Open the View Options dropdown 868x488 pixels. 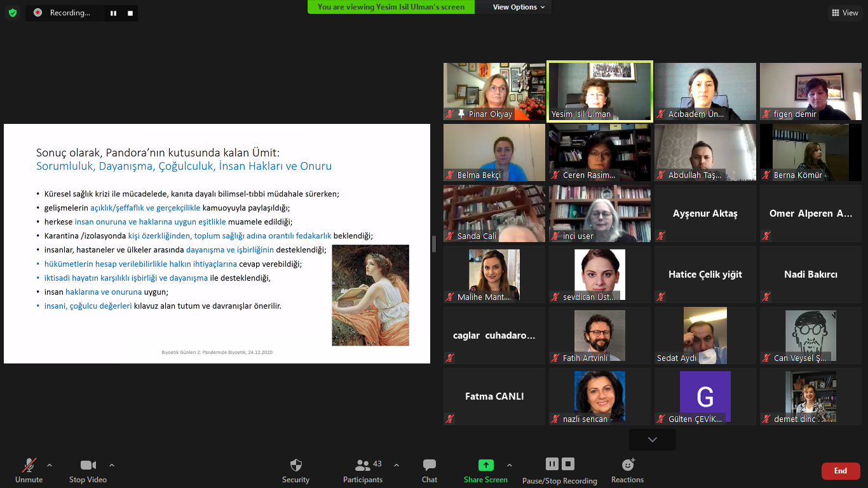[x=519, y=7]
